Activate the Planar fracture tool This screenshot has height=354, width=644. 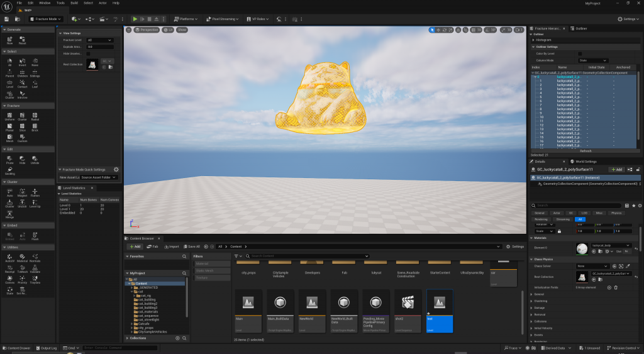click(10, 127)
